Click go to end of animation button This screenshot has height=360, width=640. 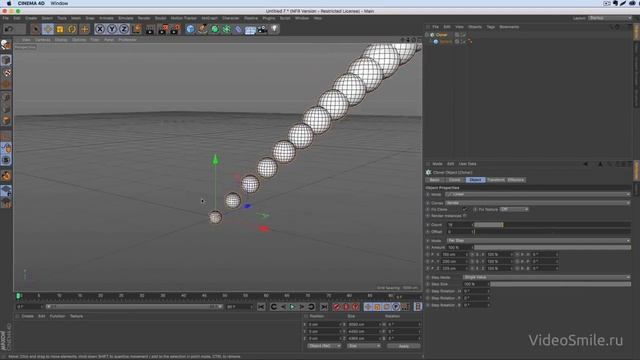324,307
